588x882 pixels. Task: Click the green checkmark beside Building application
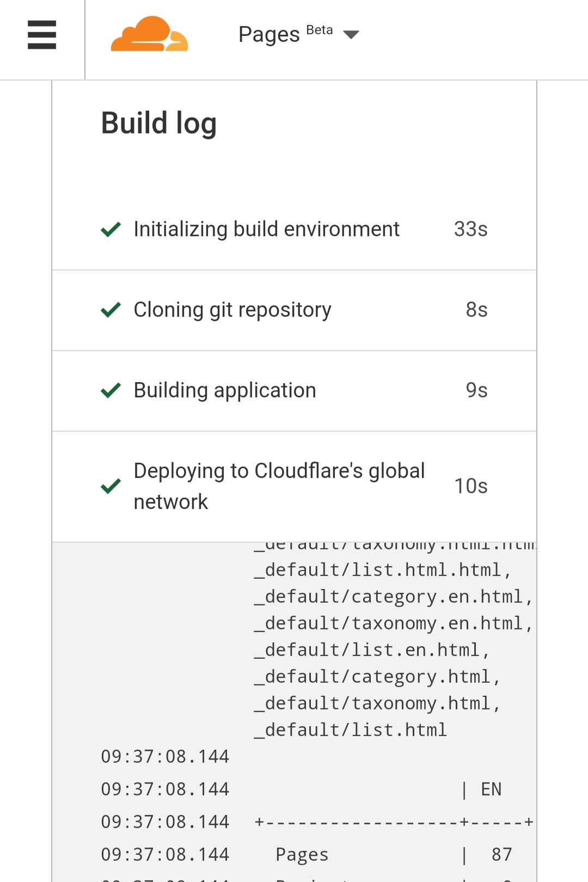click(x=111, y=391)
